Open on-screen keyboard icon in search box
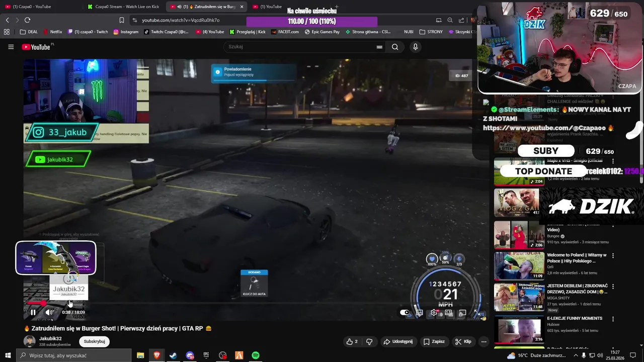 [x=379, y=47]
